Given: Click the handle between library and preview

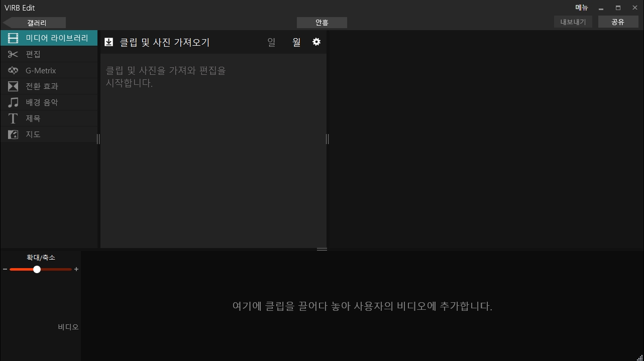Looking at the screenshot, I should (x=328, y=139).
